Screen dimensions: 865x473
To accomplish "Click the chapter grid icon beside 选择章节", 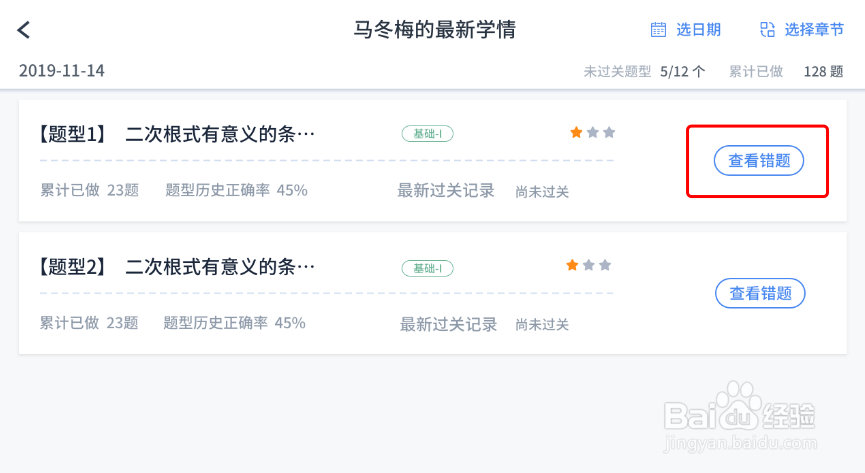I will point(767,29).
